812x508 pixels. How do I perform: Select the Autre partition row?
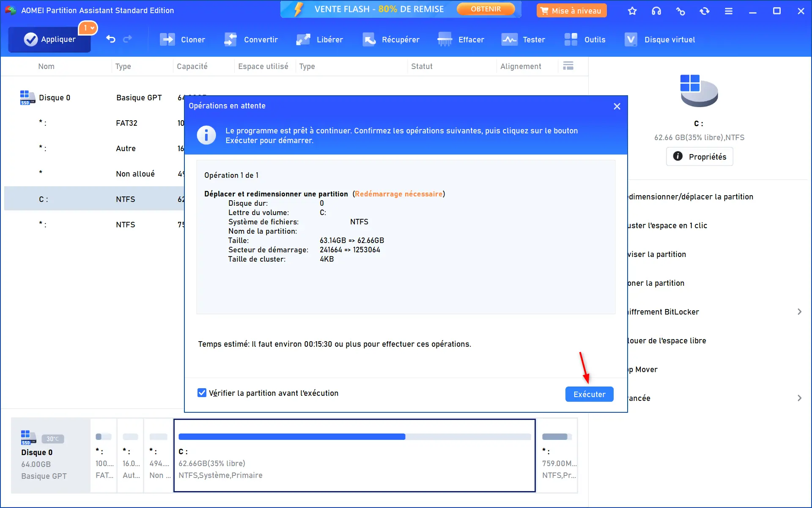click(94, 149)
